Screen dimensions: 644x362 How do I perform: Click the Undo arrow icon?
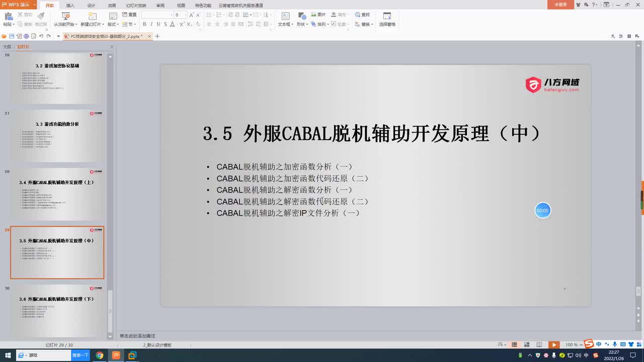point(41,36)
